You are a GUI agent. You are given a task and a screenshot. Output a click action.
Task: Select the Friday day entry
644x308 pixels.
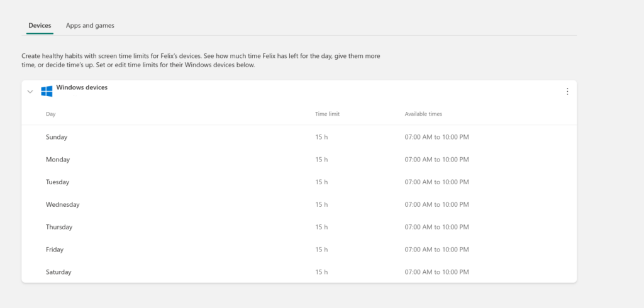pos(55,250)
